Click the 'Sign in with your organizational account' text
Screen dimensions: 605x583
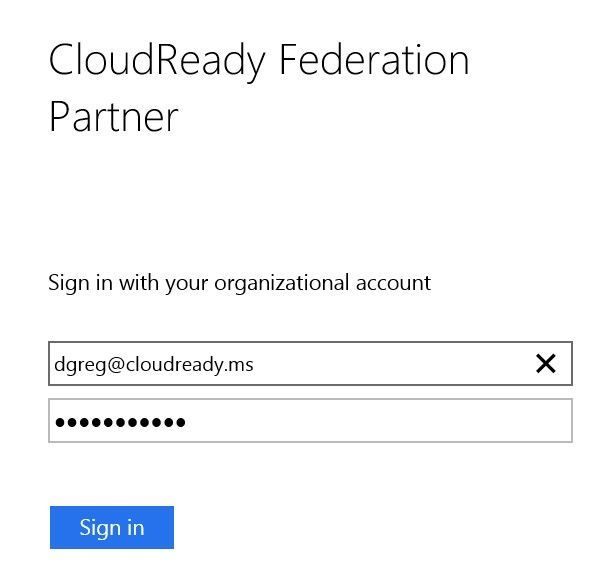[239, 284]
